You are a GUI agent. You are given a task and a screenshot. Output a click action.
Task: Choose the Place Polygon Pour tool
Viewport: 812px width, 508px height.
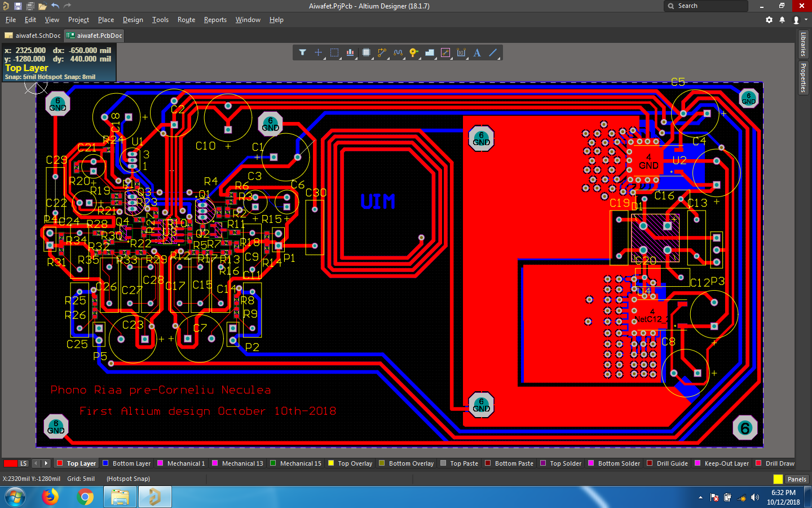[430, 52]
